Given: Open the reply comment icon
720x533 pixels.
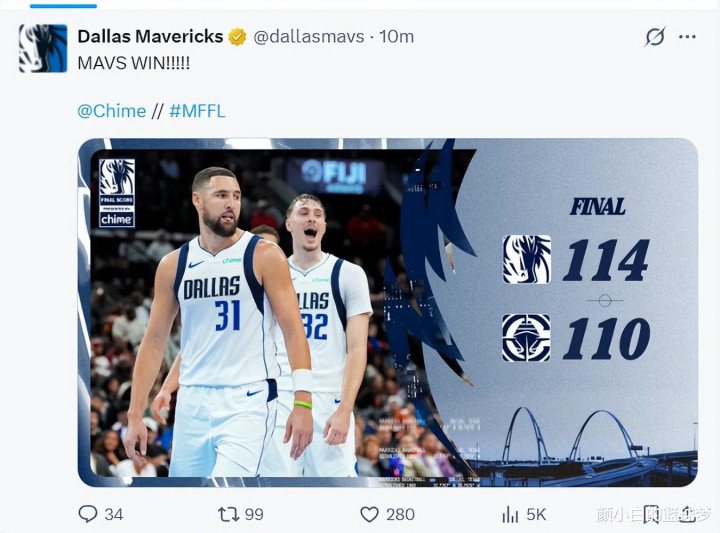Looking at the screenshot, I should [x=88, y=514].
